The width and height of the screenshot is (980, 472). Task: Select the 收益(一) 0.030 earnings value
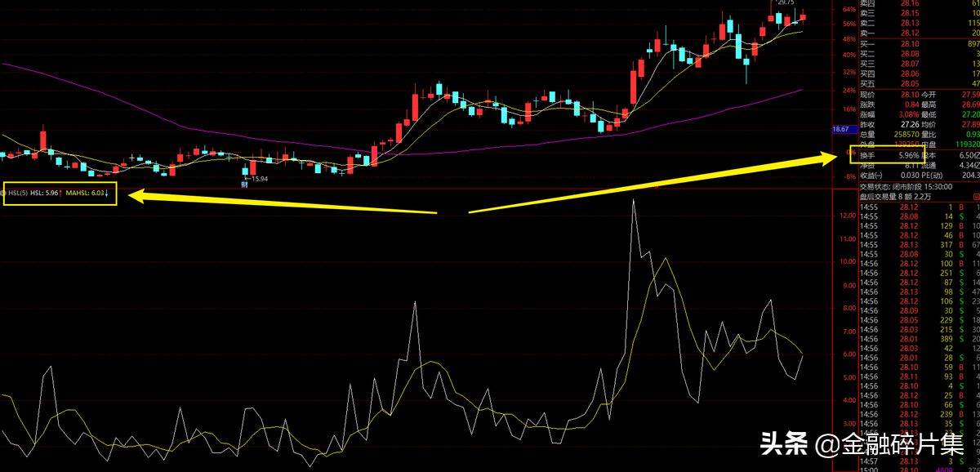coord(890,174)
